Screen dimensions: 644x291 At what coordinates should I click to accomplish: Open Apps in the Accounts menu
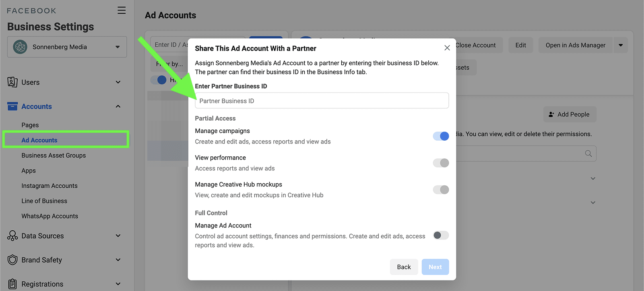[x=29, y=170]
